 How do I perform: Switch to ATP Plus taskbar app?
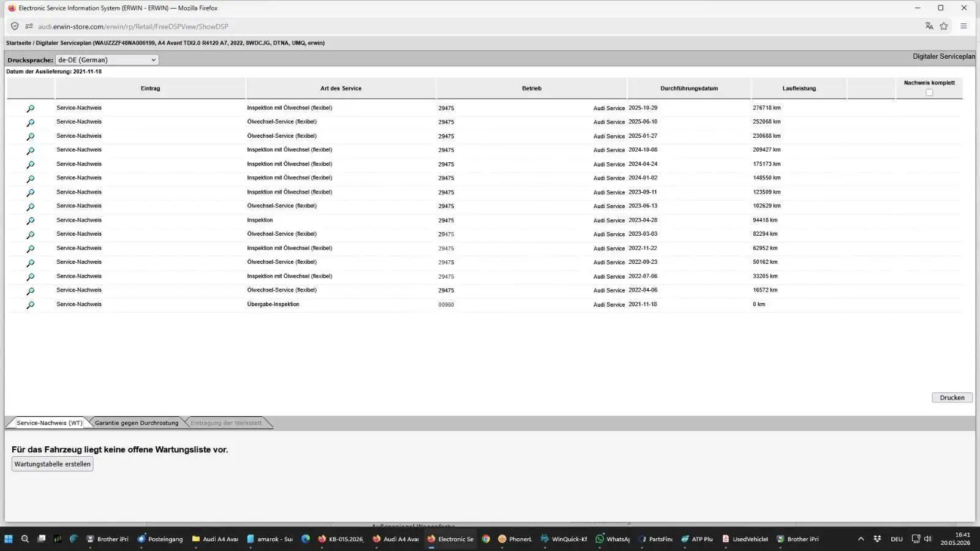click(698, 539)
